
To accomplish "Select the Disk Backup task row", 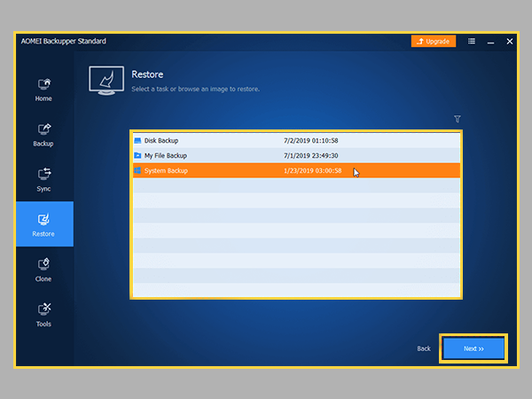I will (x=296, y=140).
